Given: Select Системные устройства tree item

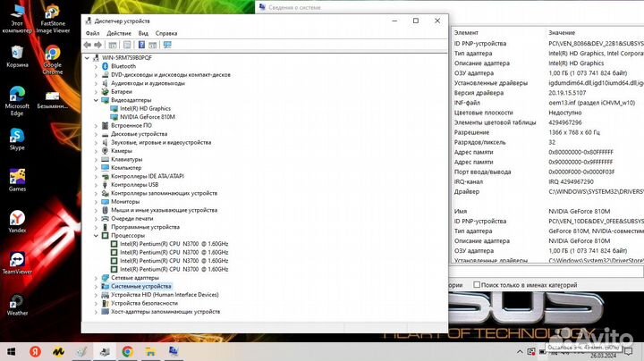Looking at the screenshot, I should pos(141,286).
